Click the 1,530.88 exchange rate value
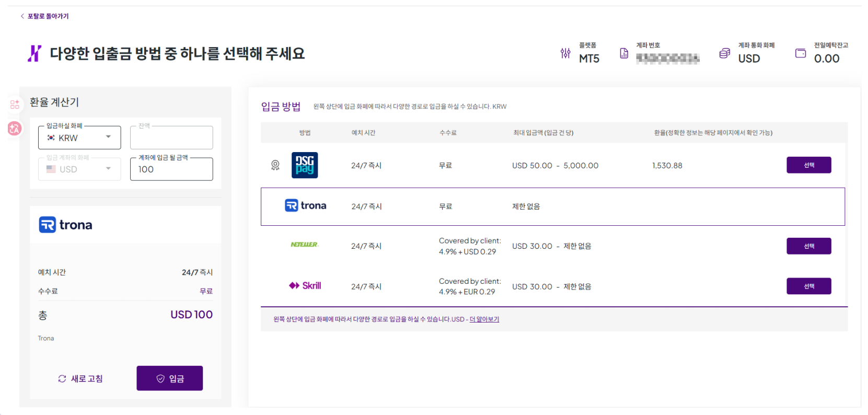Screen dimensions: 868x415 [667, 165]
